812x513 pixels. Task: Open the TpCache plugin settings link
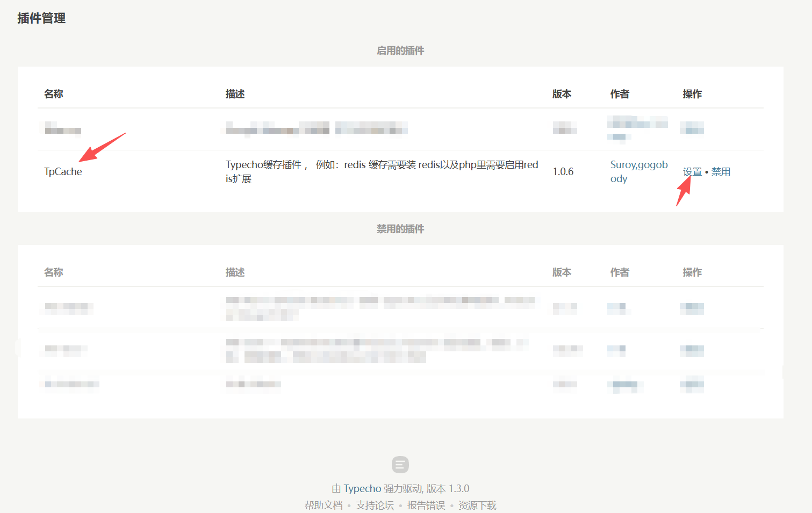[x=692, y=172]
